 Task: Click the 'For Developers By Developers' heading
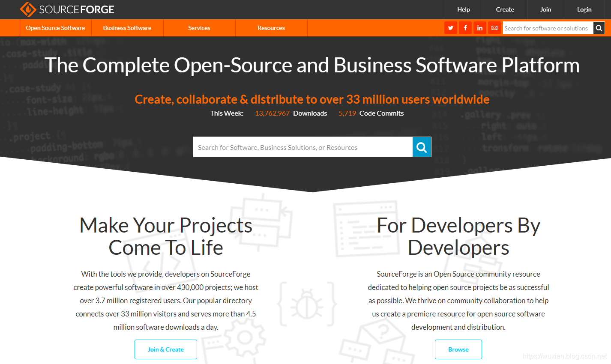(x=458, y=236)
